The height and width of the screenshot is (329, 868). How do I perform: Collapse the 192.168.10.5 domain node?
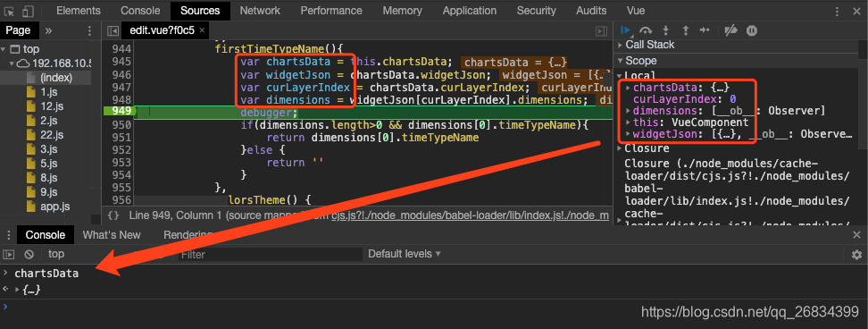[12, 63]
